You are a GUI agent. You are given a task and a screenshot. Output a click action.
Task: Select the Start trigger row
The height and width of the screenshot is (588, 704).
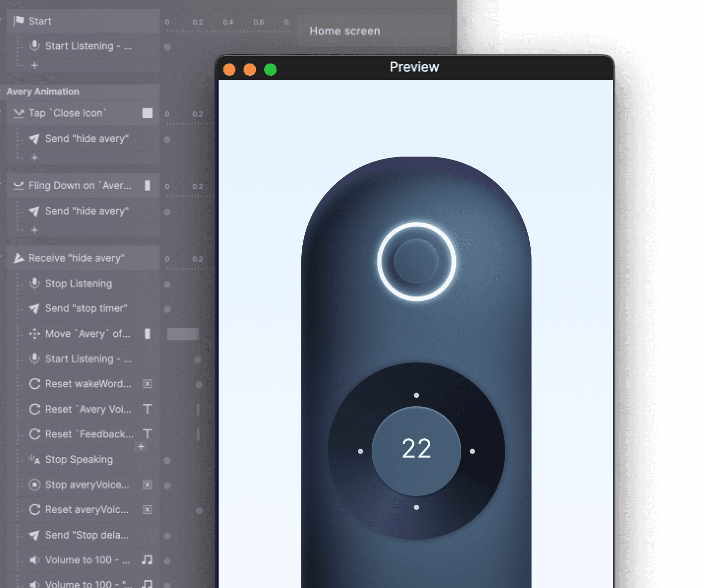point(83,21)
